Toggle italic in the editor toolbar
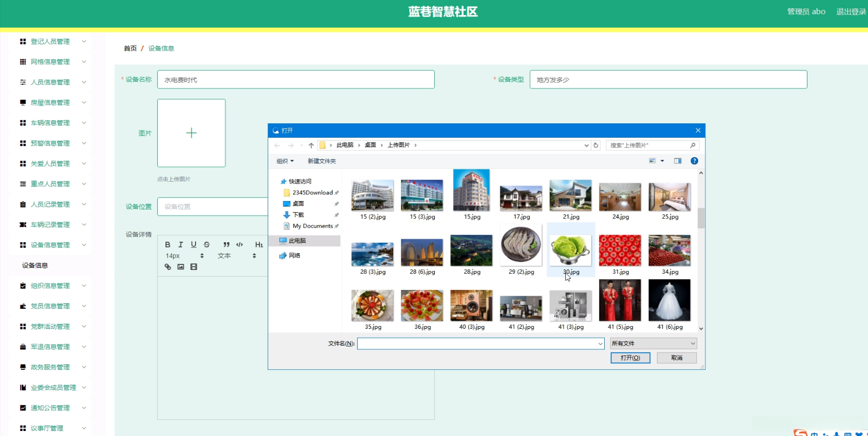This screenshot has width=868, height=436. (x=180, y=244)
